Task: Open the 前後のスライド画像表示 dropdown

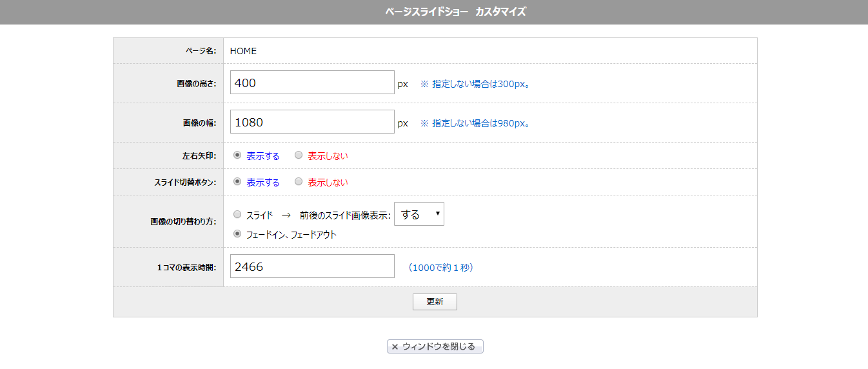Action: click(x=419, y=214)
